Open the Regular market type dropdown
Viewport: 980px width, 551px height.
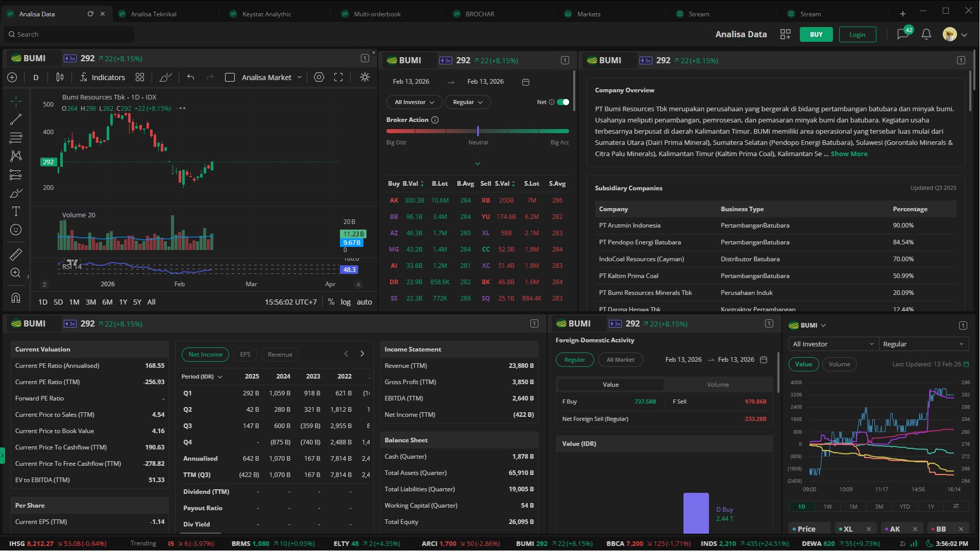(467, 102)
